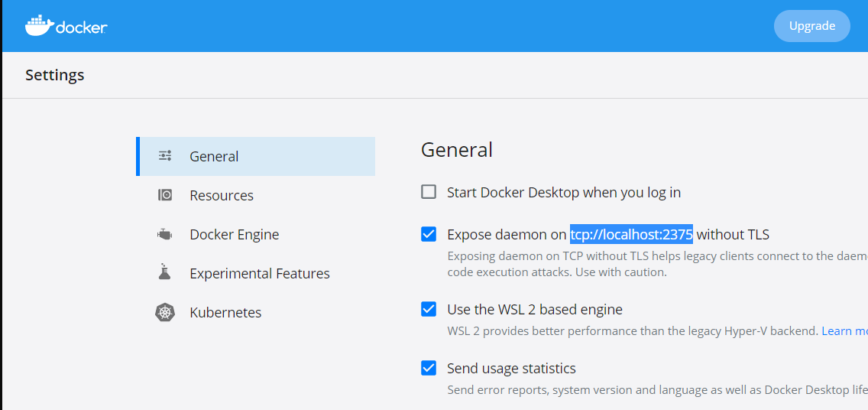
Task: Click the Kubernetes helm wheel icon
Action: point(165,312)
